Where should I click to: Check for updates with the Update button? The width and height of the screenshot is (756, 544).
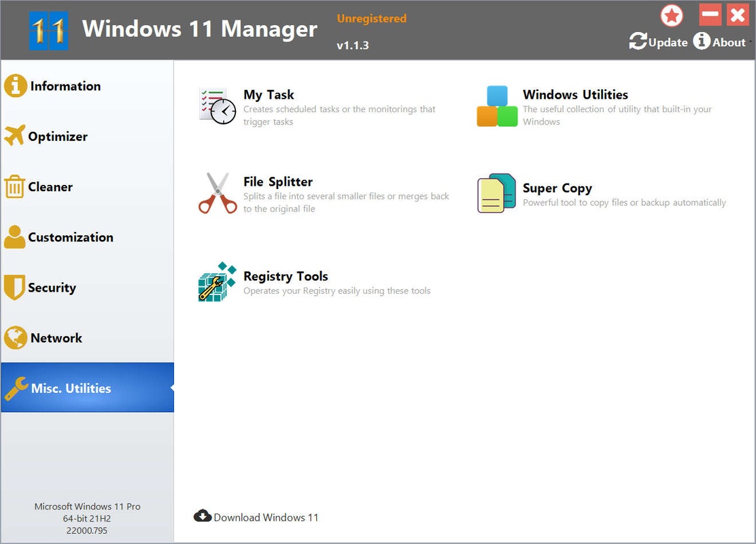click(658, 41)
